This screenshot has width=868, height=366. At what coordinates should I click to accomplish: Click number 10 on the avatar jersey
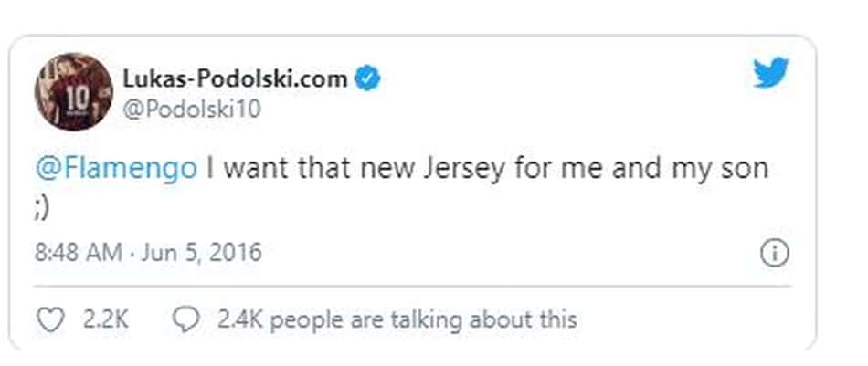click(x=77, y=99)
